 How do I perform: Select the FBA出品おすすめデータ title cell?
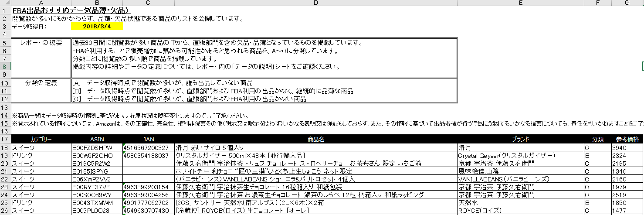click(70, 10)
